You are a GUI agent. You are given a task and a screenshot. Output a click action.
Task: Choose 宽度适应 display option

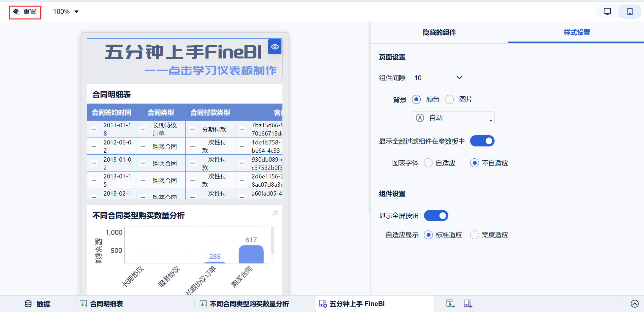coord(474,235)
